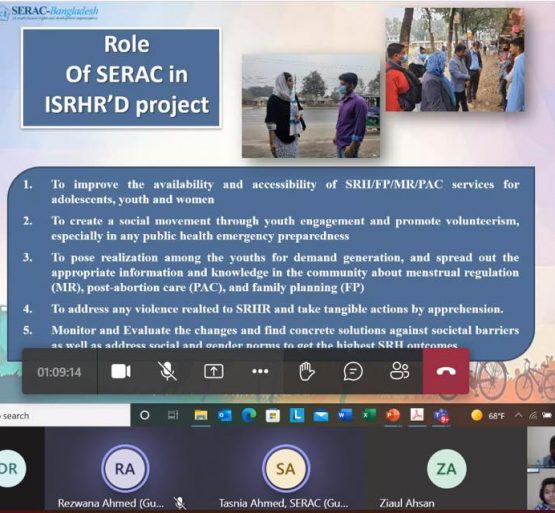Image resolution: width=555 pixels, height=513 pixels.
Task: Expand hidden system tray icons chevron
Action: coord(518,415)
